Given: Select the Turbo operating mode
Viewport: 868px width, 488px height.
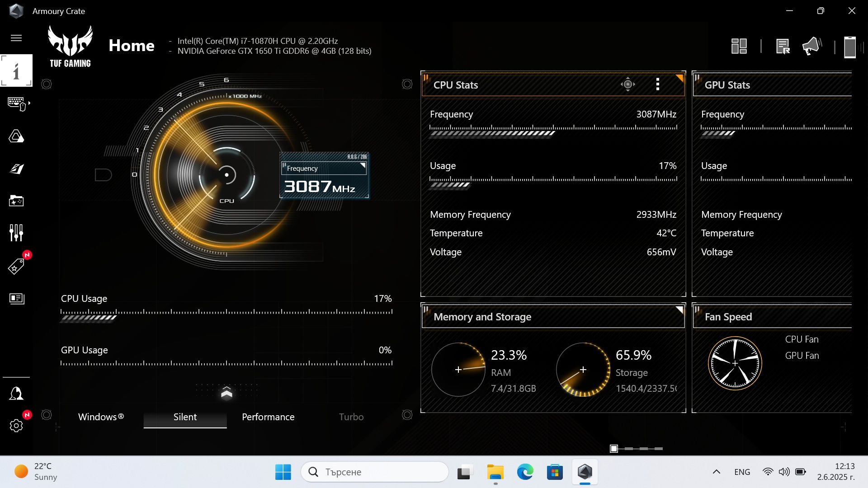Looking at the screenshot, I should 351,417.
